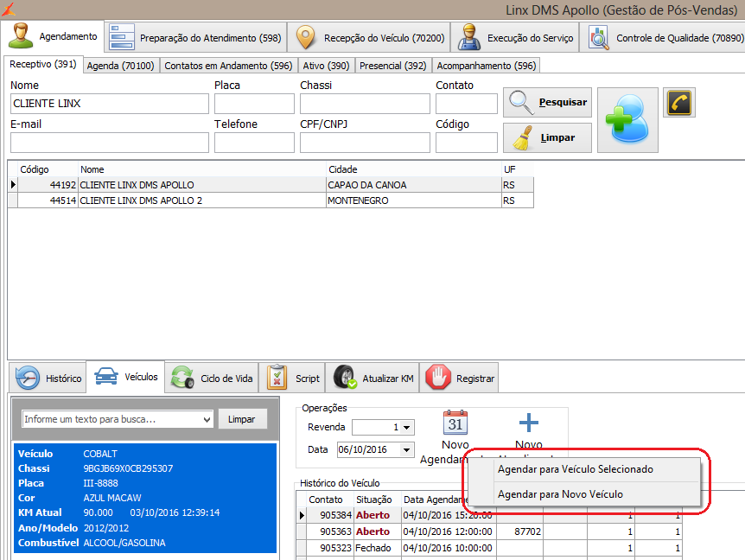Open Recepção do Veículo (70200) tab

click(369, 37)
